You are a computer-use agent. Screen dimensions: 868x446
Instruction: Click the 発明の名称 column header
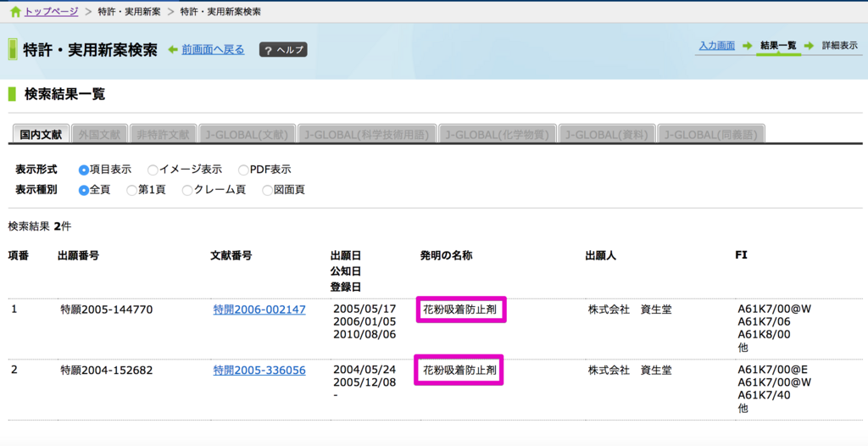pyautogui.click(x=446, y=256)
